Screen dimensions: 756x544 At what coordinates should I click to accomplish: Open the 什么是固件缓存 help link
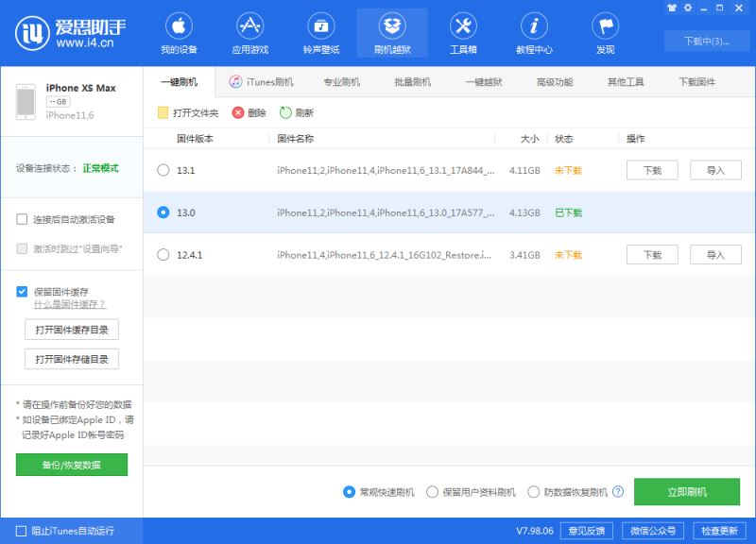(69, 304)
